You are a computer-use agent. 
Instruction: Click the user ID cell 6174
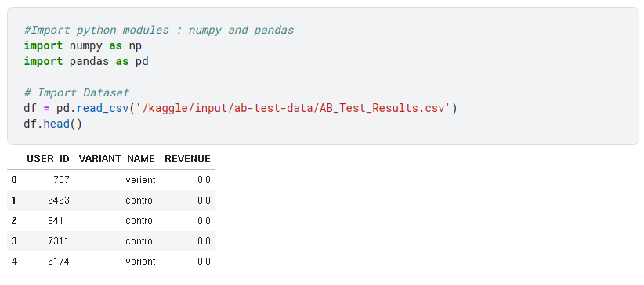pos(59,262)
